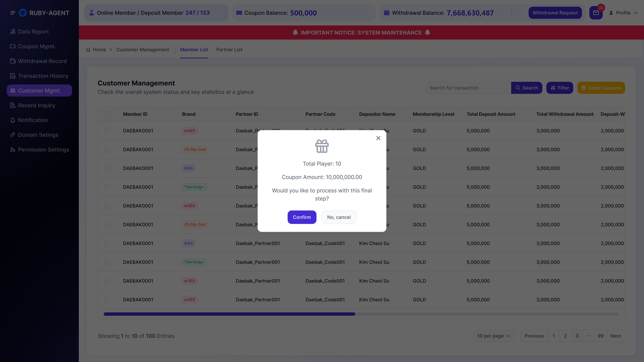Click the Withdrawal Request button

555,13
